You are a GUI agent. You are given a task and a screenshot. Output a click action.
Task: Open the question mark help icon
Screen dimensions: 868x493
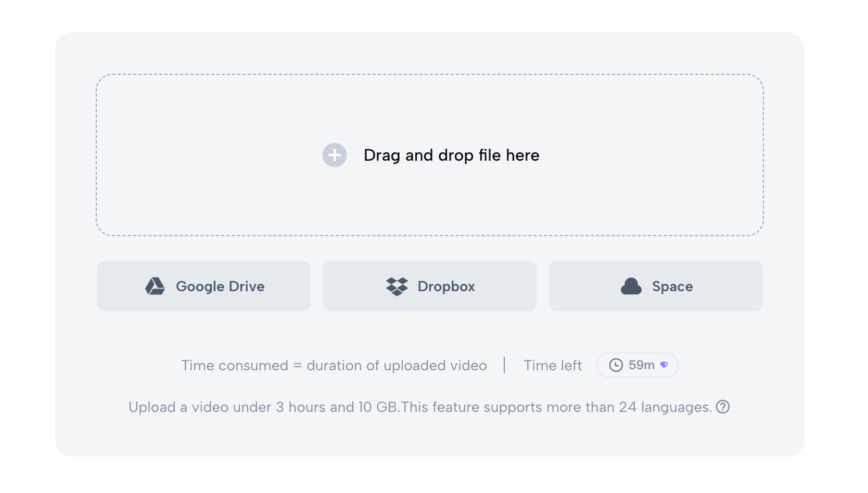(x=723, y=407)
